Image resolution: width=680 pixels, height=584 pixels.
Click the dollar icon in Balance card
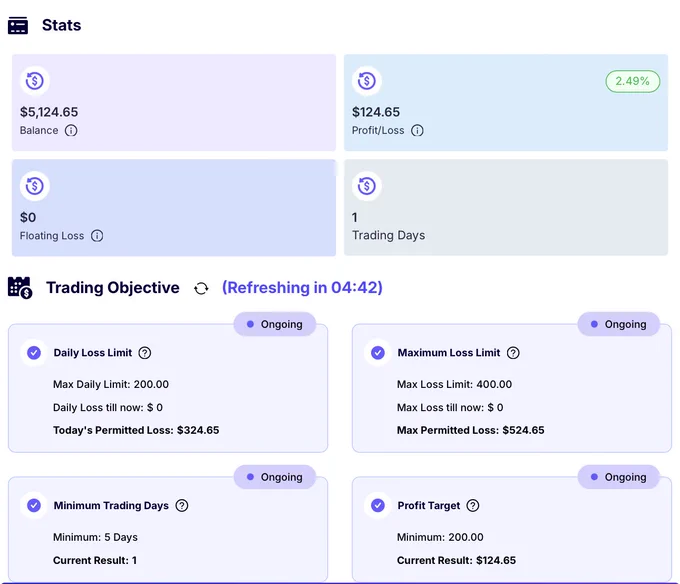point(35,81)
